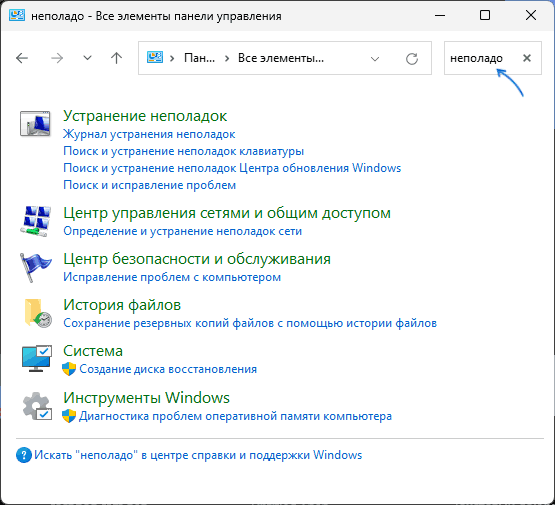
Task: Click Создание диска восстановления link
Action: coord(168,369)
